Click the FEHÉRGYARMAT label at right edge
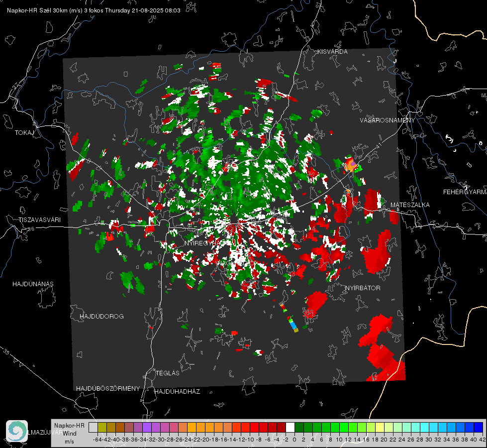 465,192
